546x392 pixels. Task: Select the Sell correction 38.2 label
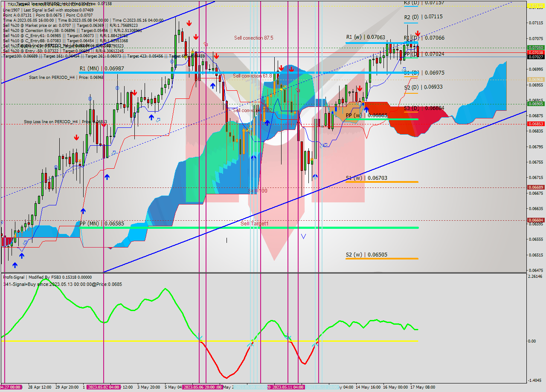tap(252, 110)
